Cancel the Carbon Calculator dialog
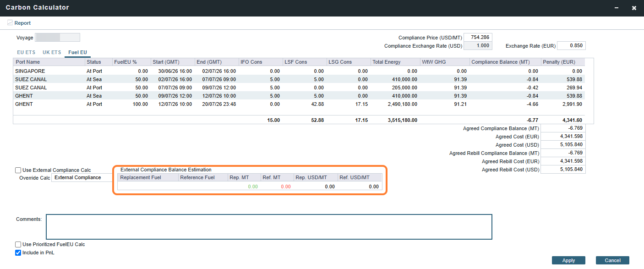Image resolution: width=644 pixels, height=269 pixels. (x=612, y=260)
